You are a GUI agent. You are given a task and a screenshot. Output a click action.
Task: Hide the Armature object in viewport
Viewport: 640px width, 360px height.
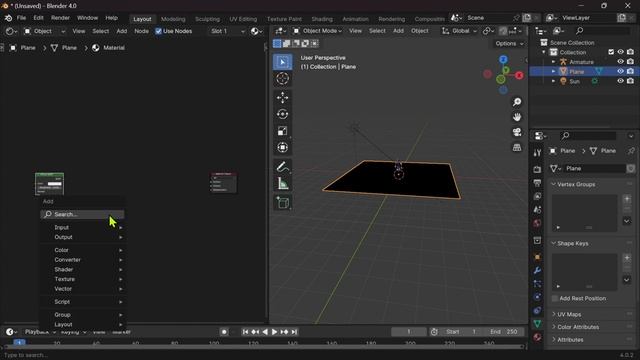coord(620,62)
